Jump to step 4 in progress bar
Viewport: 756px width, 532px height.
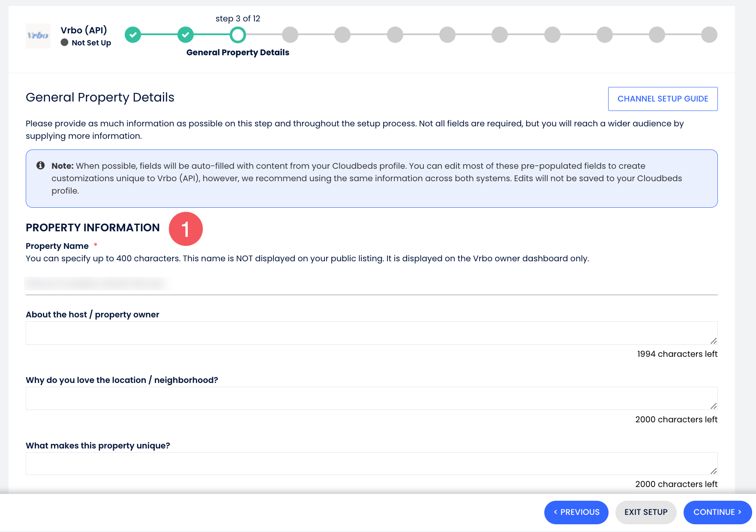pos(290,35)
